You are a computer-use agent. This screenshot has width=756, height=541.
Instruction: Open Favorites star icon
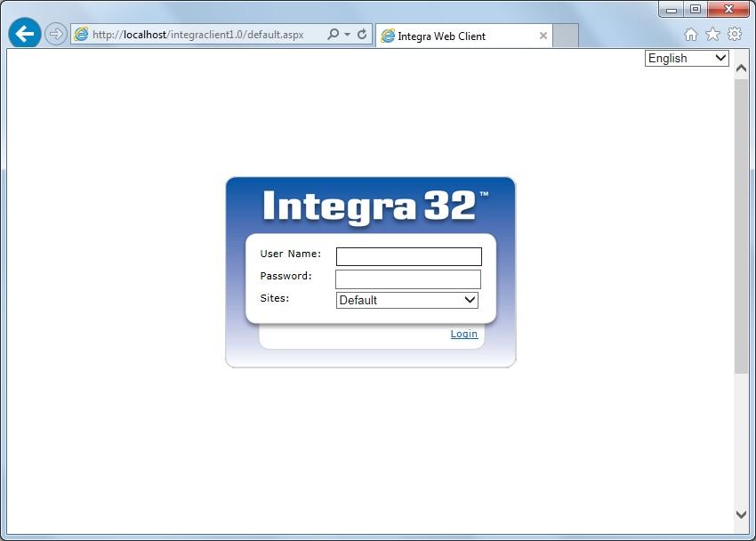(x=712, y=34)
